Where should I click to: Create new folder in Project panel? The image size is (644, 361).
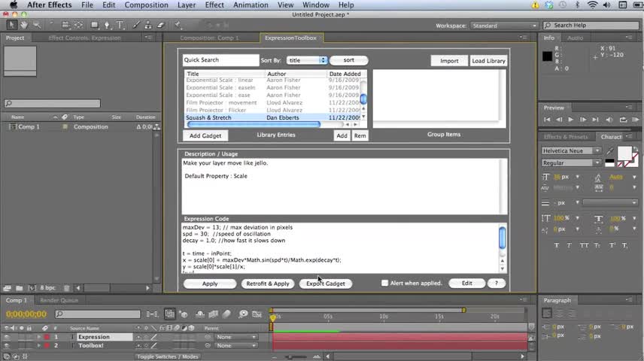point(20,288)
